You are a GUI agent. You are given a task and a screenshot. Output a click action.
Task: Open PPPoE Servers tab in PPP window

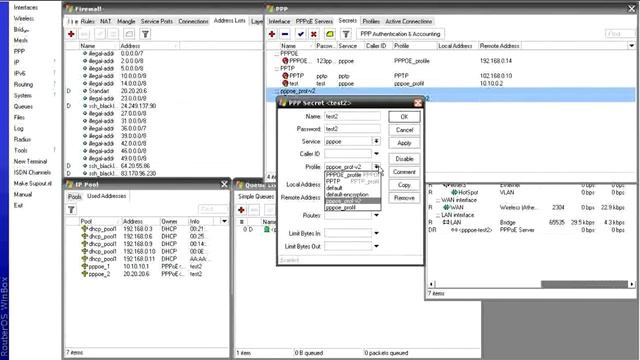pos(314,21)
